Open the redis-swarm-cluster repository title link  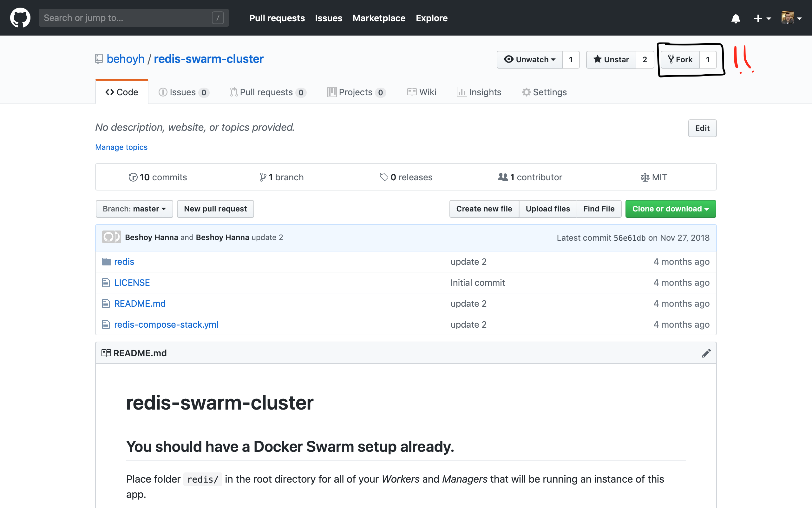(x=208, y=59)
